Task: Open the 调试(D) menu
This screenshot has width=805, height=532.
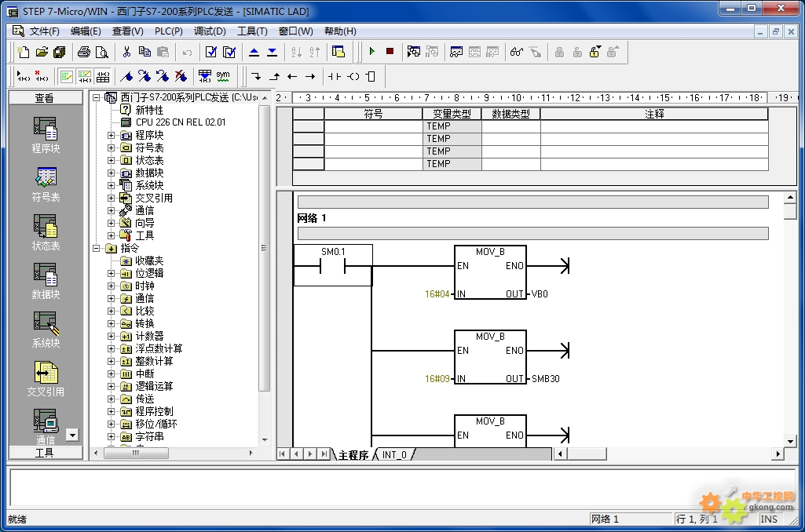Action: pos(210,31)
